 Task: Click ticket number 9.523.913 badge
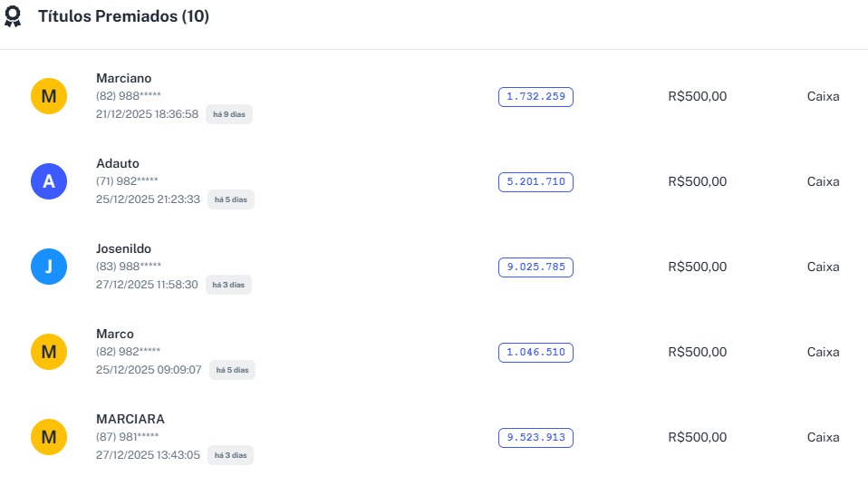pyautogui.click(x=535, y=437)
